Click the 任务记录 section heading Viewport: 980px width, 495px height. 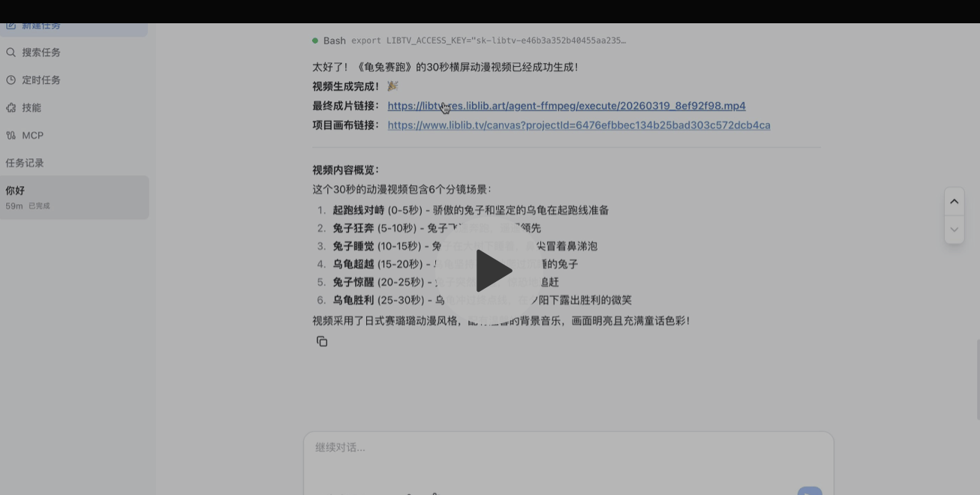[x=25, y=163]
